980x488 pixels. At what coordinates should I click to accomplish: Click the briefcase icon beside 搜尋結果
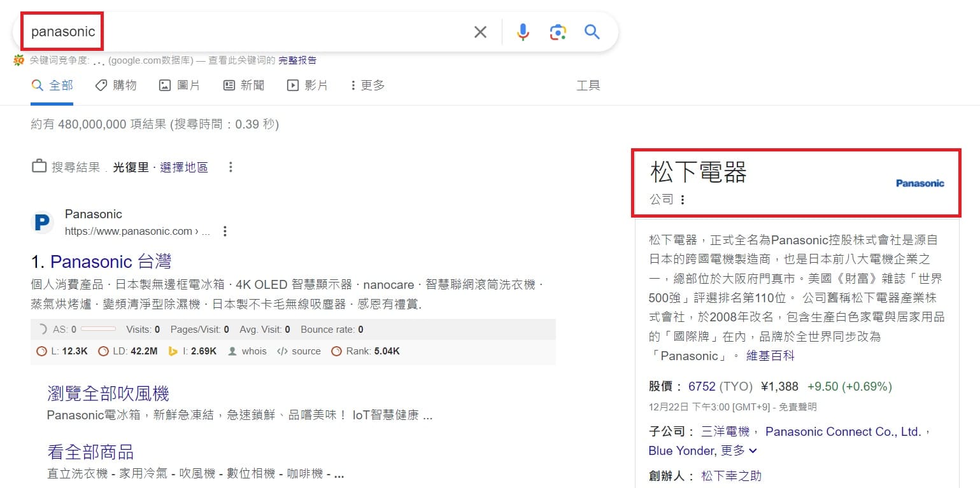tap(39, 167)
